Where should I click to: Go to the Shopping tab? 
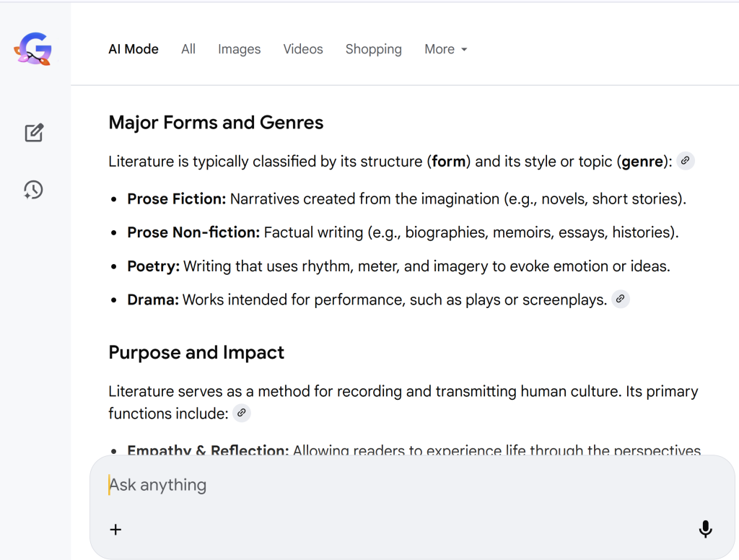373,49
